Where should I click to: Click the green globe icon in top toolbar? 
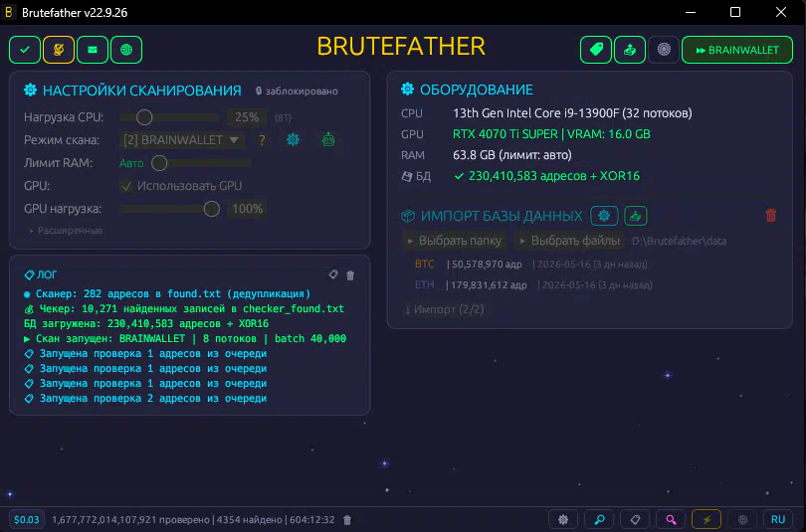point(126,50)
